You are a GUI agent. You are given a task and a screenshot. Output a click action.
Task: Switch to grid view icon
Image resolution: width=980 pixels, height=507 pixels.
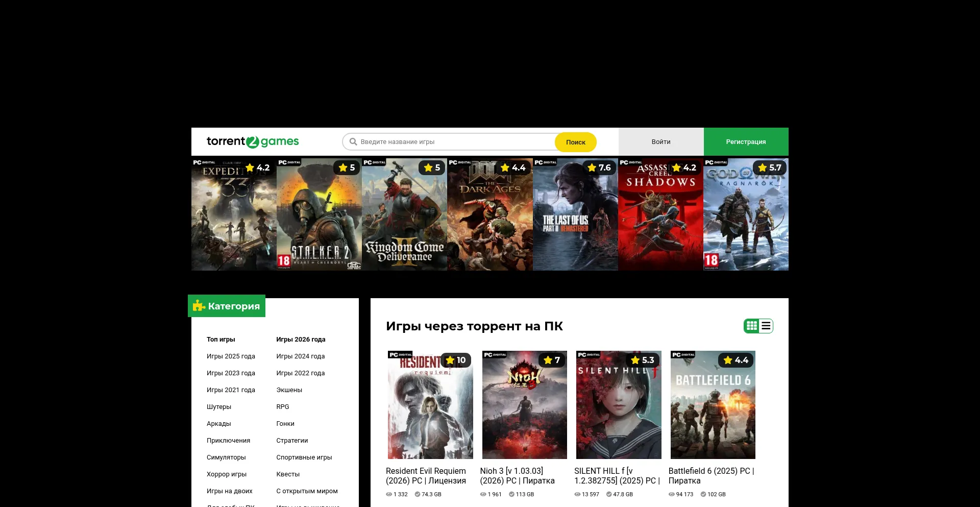tap(751, 326)
